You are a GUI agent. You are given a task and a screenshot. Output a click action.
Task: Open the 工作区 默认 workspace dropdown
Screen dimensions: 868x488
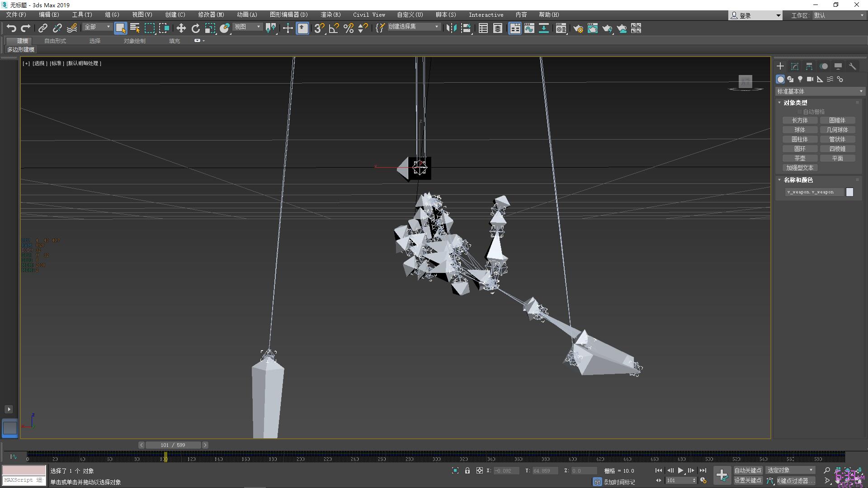(839, 15)
